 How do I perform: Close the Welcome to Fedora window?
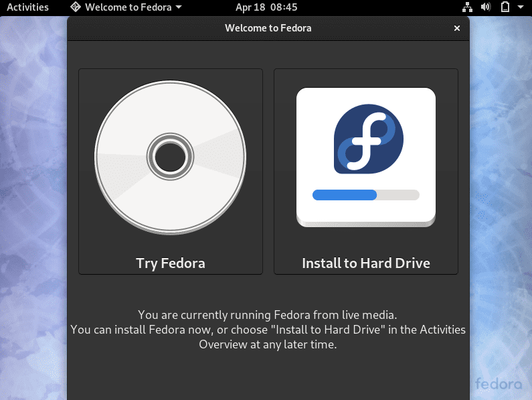point(457,28)
